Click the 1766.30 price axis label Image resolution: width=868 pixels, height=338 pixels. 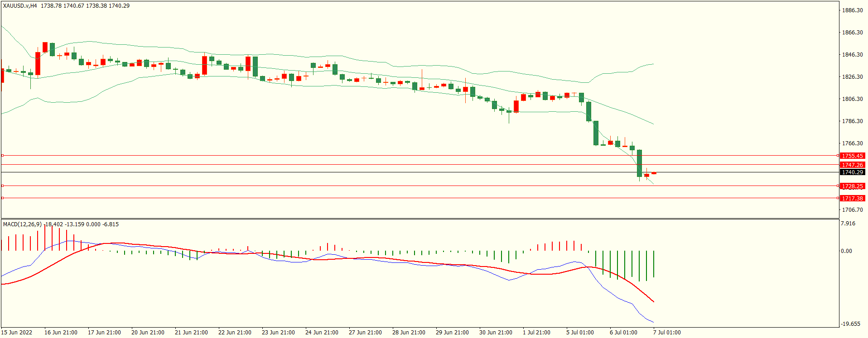(x=852, y=143)
